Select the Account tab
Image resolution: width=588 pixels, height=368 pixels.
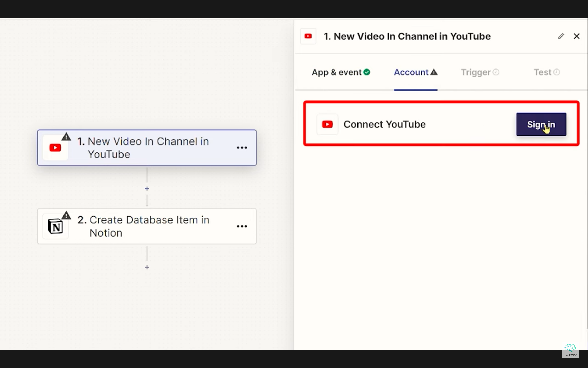pos(415,72)
